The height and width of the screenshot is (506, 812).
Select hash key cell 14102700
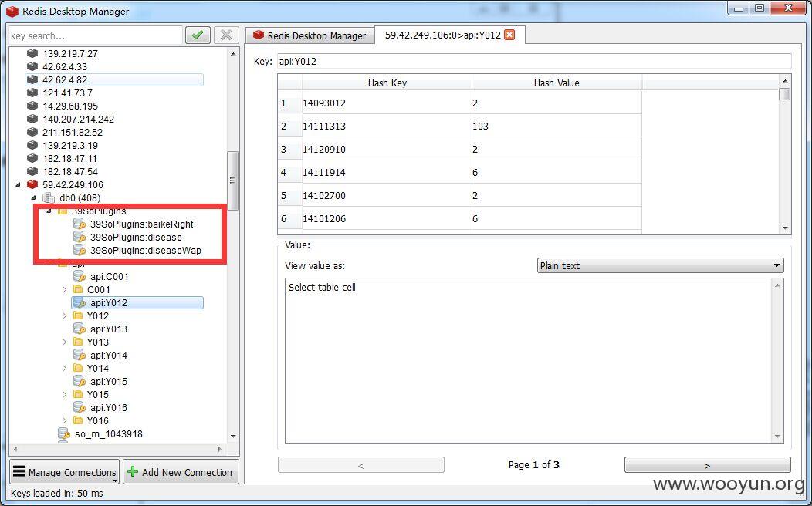click(x=387, y=196)
